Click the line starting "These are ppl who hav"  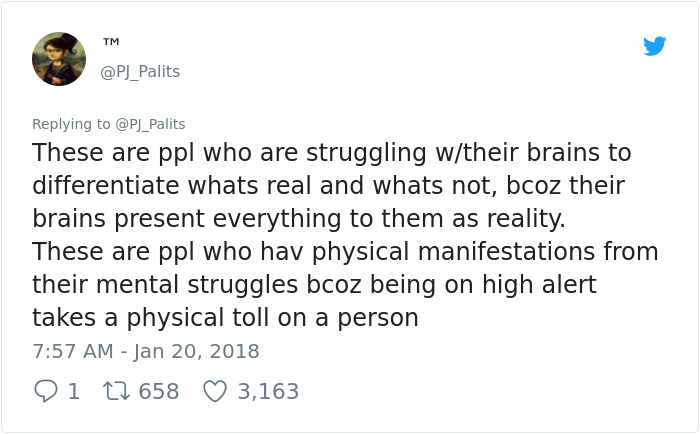click(x=345, y=252)
